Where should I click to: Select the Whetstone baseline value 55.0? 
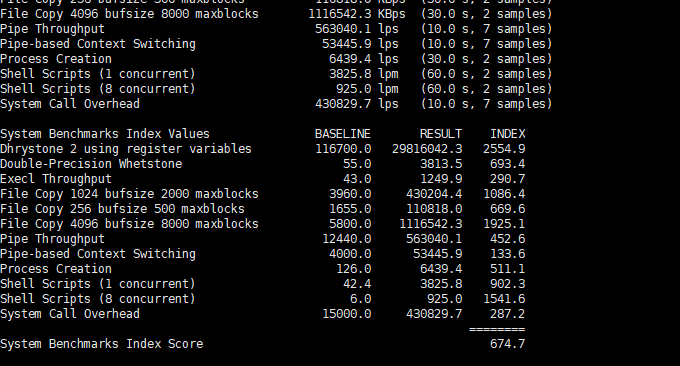click(357, 164)
